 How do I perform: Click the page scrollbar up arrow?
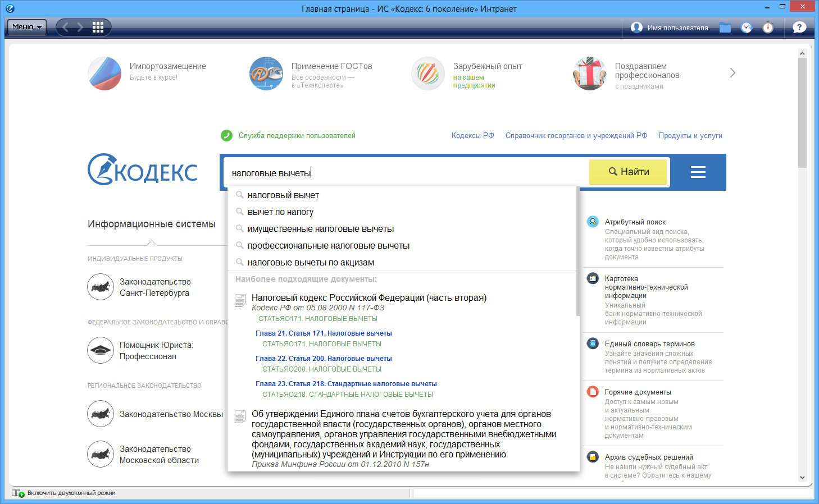point(802,53)
